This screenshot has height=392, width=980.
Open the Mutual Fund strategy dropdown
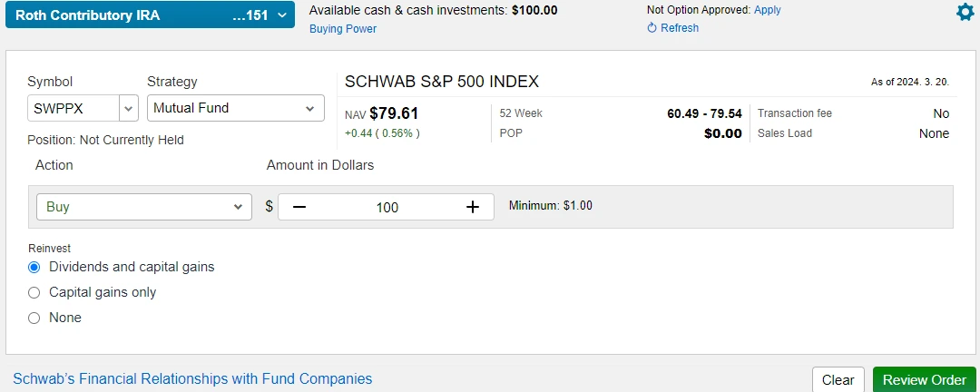[x=235, y=108]
